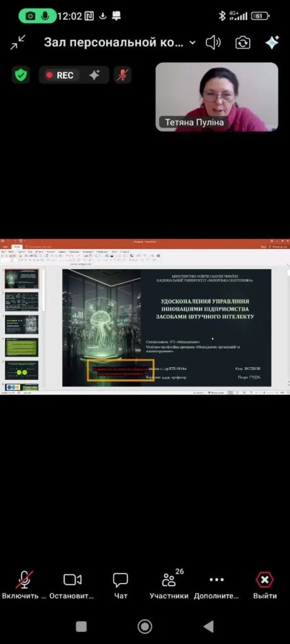Screen dimensions: 290x644
Task: Tap the sparkle icon inside the REC pill
Action: pos(94,75)
